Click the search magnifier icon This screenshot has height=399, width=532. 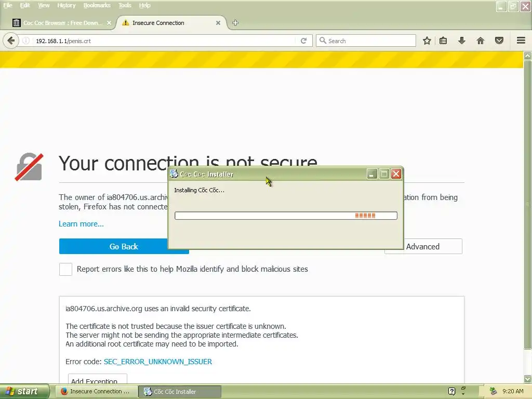323,41
